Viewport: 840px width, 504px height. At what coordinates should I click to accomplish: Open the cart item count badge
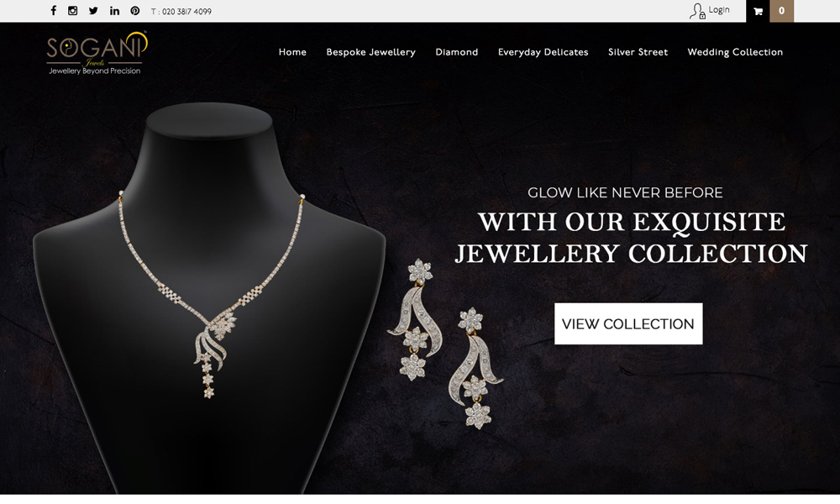(781, 11)
